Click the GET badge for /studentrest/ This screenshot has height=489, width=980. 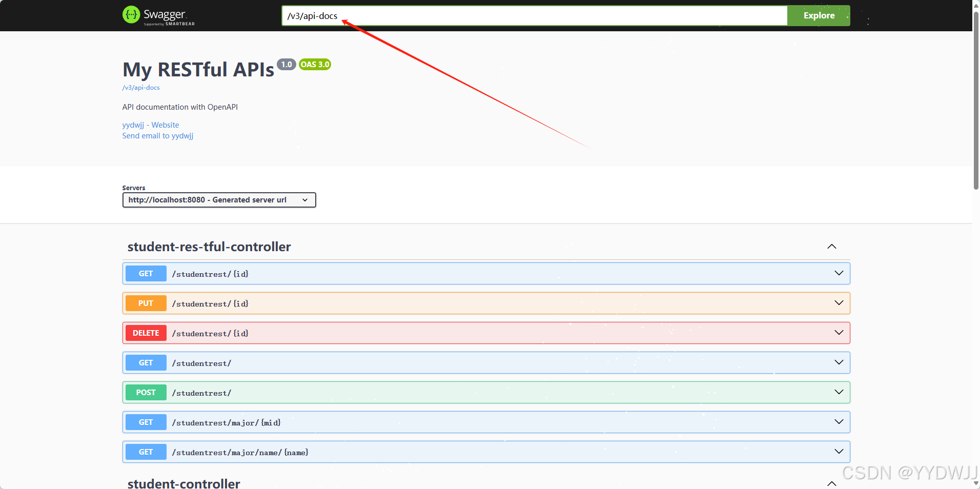(x=146, y=363)
